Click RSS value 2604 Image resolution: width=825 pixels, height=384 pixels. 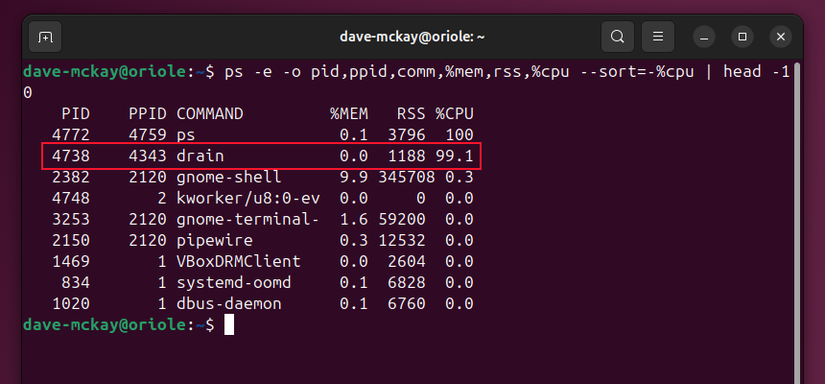click(x=406, y=261)
